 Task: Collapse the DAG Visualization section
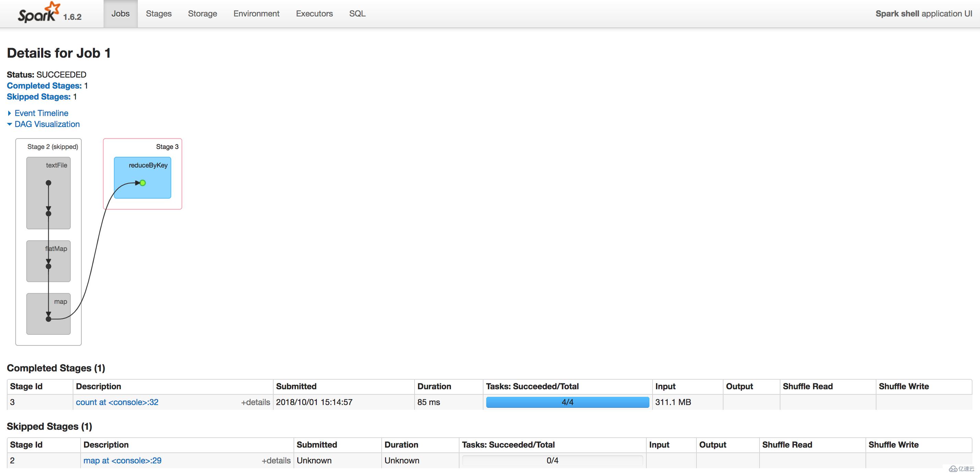tap(47, 124)
